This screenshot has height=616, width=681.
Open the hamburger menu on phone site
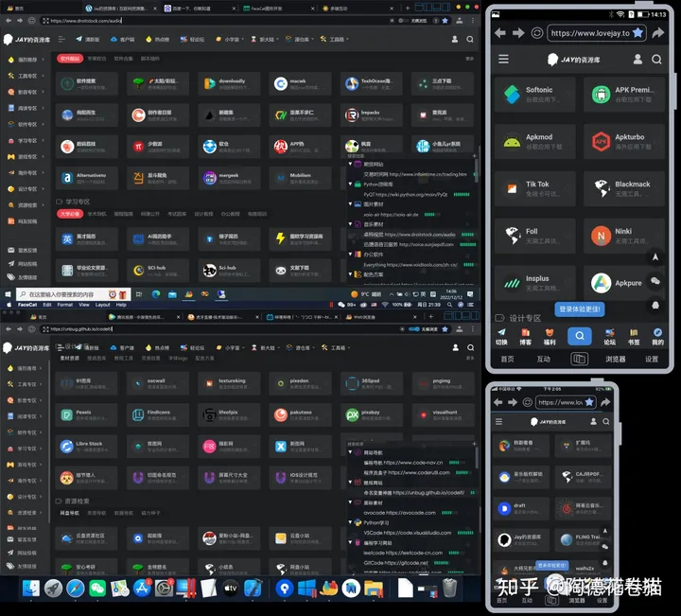(x=503, y=60)
